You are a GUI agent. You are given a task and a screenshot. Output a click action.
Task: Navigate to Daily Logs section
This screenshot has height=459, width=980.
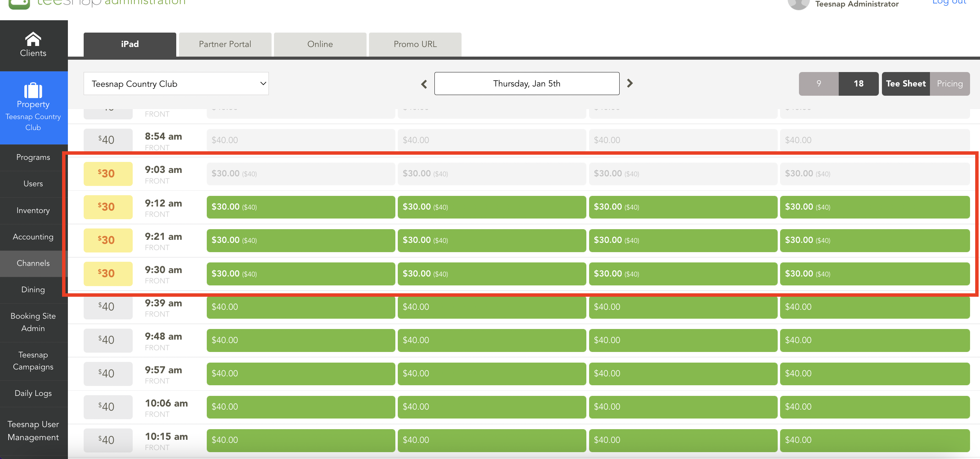[33, 393]
